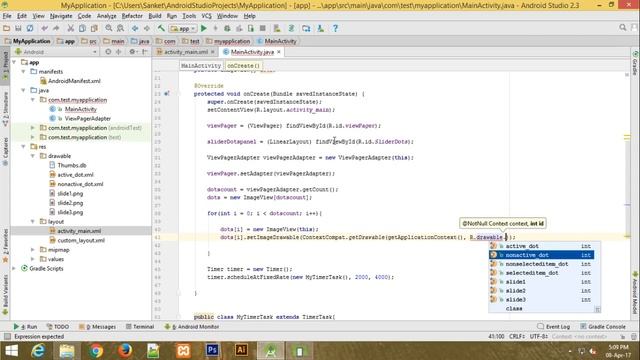
Task: Open project panel settings gear icon
Action: point(132,52)
